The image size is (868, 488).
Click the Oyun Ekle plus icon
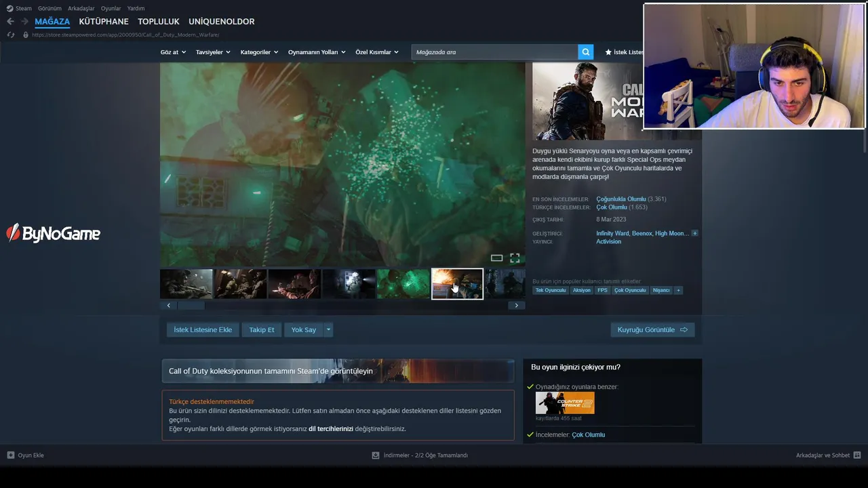tap(11, 455)
